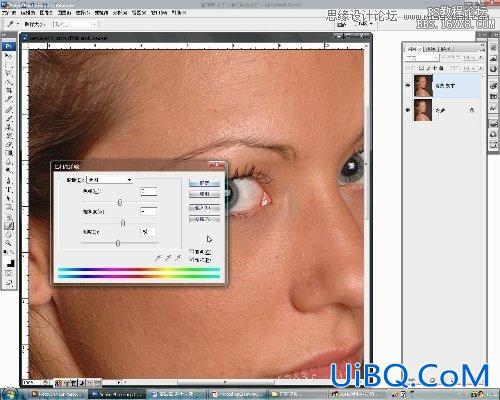The height and width of the screenshot is (400, 500).
Task: Open the layer blend mode dropdown
Action: 422,58
